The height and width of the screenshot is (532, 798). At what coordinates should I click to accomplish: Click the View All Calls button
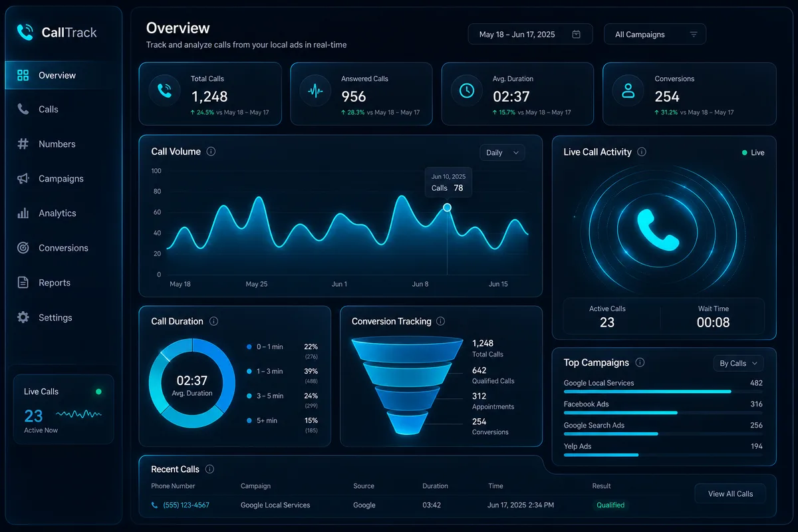[x=730, y=493]
